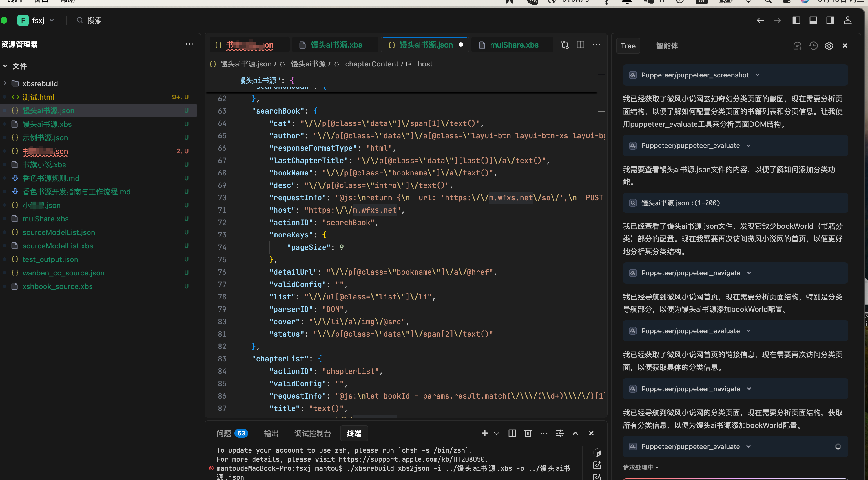Screen dimensions: 868x480
Task: Maximize the panel with the up chevron
Action: click(x=575, y=433)
